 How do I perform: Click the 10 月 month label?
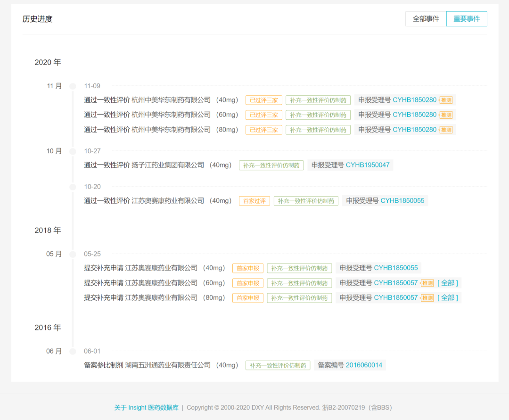tap(54, 151)
